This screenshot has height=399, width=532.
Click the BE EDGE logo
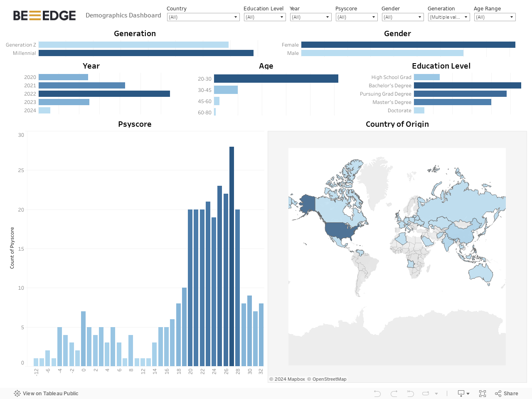pyautogui.click(x=44, y=15)
